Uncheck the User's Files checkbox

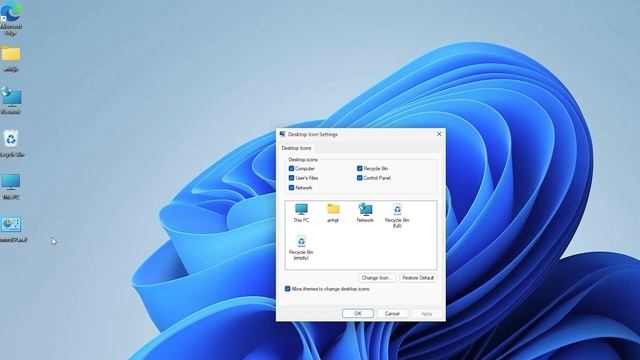[291, 178]
